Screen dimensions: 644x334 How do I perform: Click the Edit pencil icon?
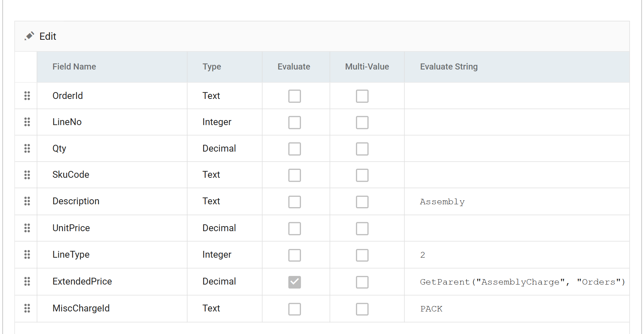click(29, 36)
